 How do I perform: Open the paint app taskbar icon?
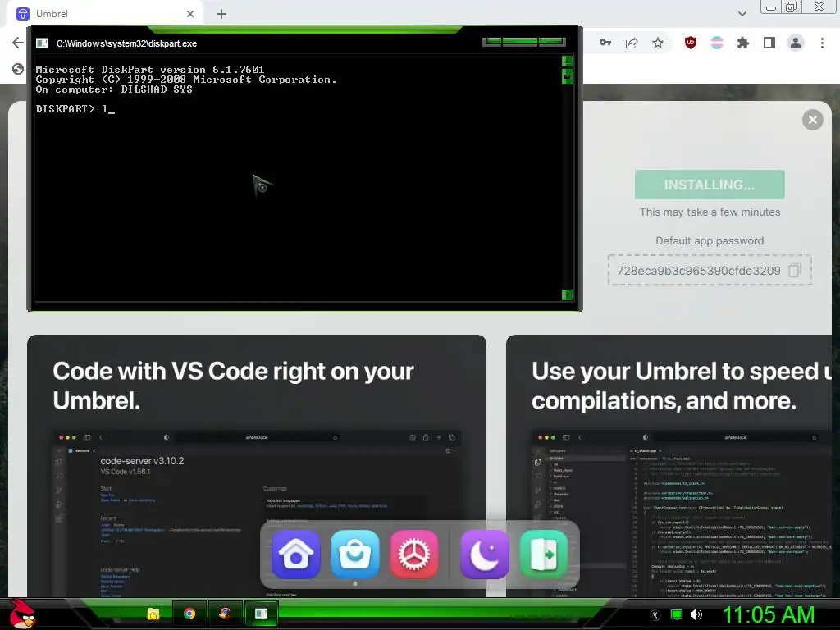[x=225, y=614]
